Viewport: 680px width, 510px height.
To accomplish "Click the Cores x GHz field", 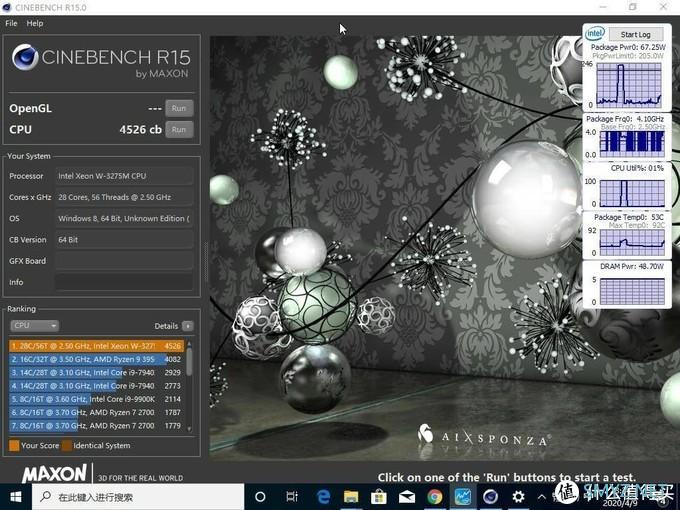I will pyautogui.click(x=124, y=197).
